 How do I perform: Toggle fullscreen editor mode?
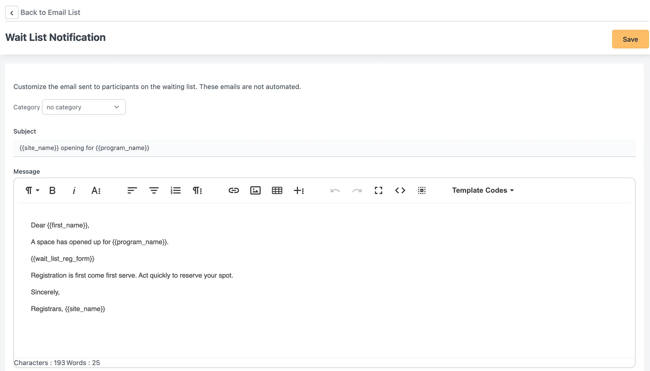[x=378, y=190]
